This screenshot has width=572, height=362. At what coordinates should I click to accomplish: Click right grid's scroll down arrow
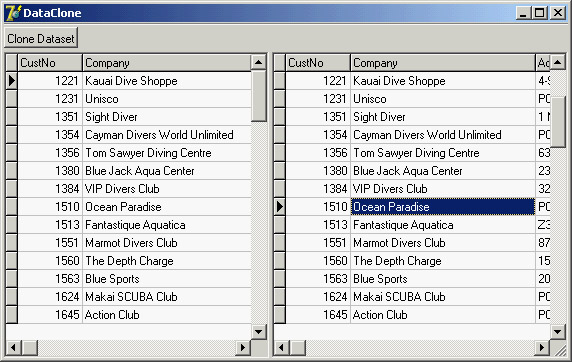(x=558, y=332)
